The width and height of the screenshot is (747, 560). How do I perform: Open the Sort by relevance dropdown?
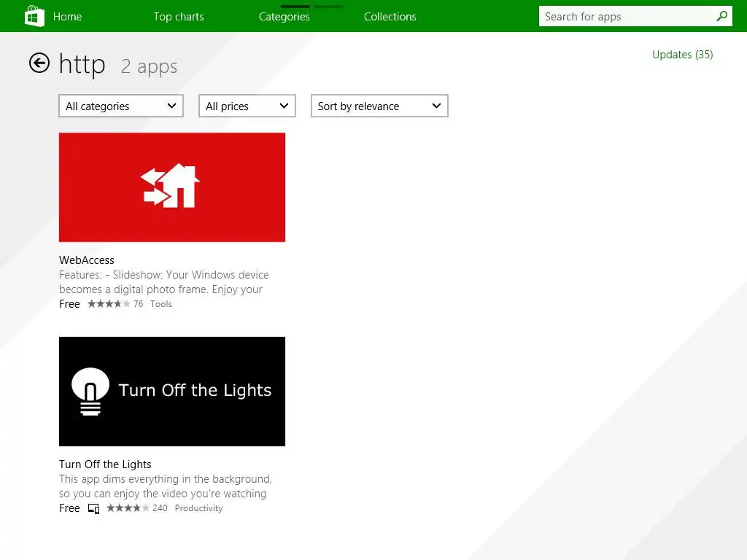click(379, 106)
